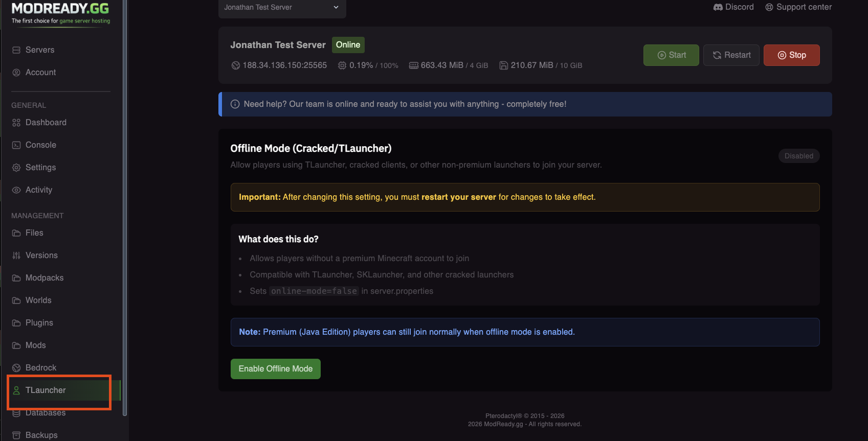The height and width of the screenshot is (441, 868).
Task: Select the server IP address text
Action: click(284, 65)
